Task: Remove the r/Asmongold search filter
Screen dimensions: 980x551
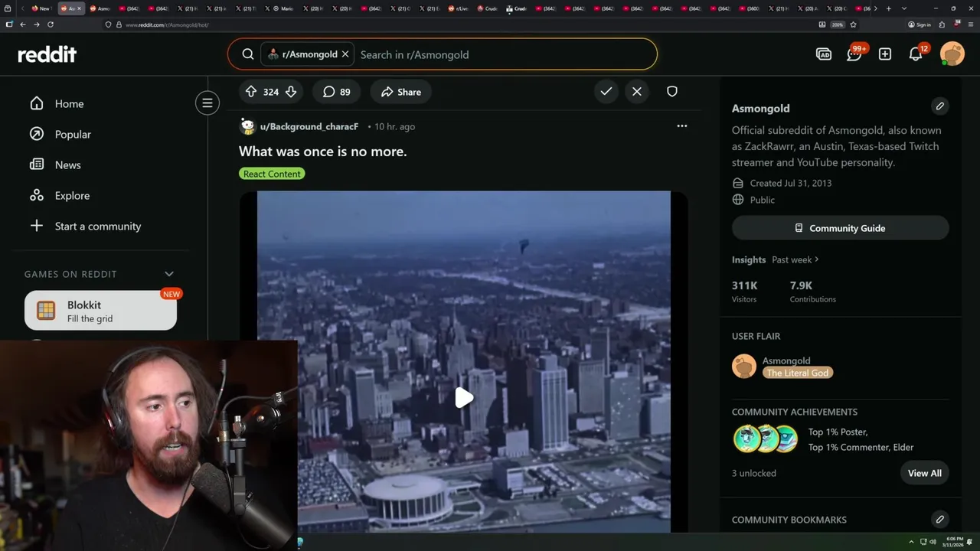Action: 345,54
